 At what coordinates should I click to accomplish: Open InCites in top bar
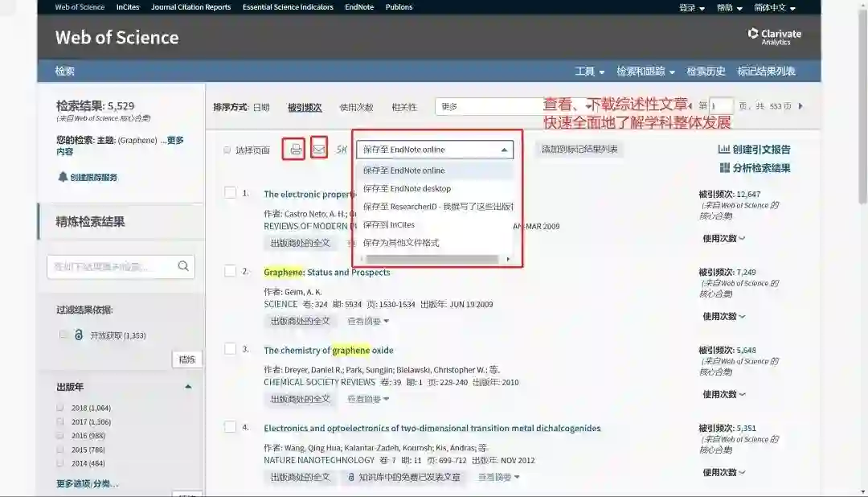pyautogui.click(x=128, y=7)
